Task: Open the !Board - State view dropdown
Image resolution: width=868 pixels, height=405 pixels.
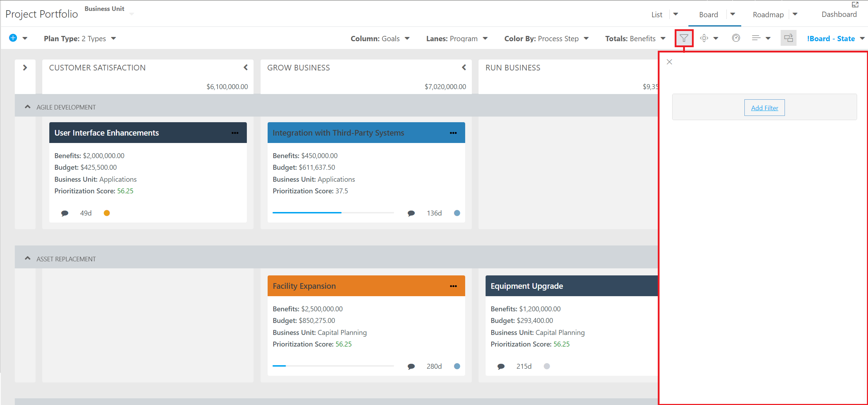Action: [836, 38]
